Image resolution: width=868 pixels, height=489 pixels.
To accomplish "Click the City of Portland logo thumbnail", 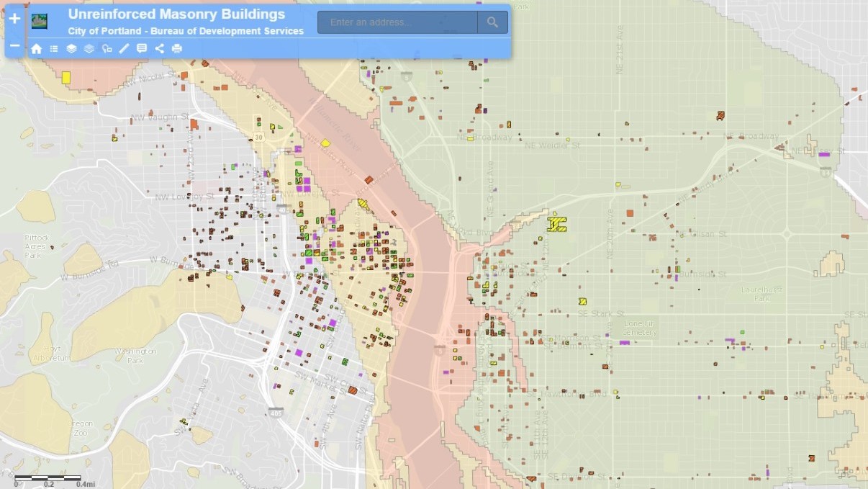I will tap(40, 21).
